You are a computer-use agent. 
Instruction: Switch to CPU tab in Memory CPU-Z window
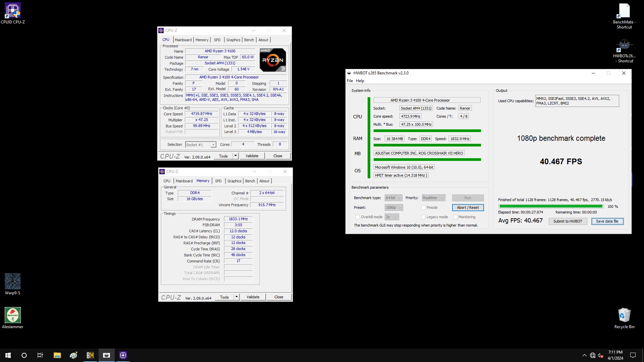(x=167, y=181)
